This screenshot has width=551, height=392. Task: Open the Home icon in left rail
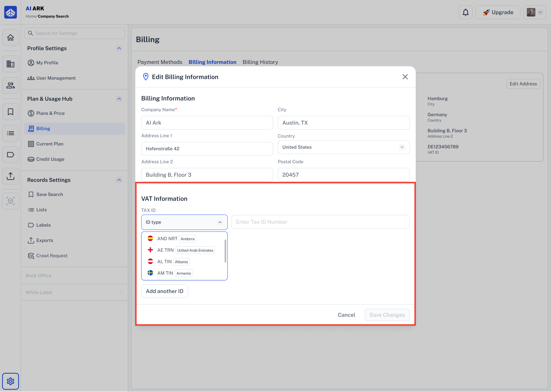(x=10, y=37)
